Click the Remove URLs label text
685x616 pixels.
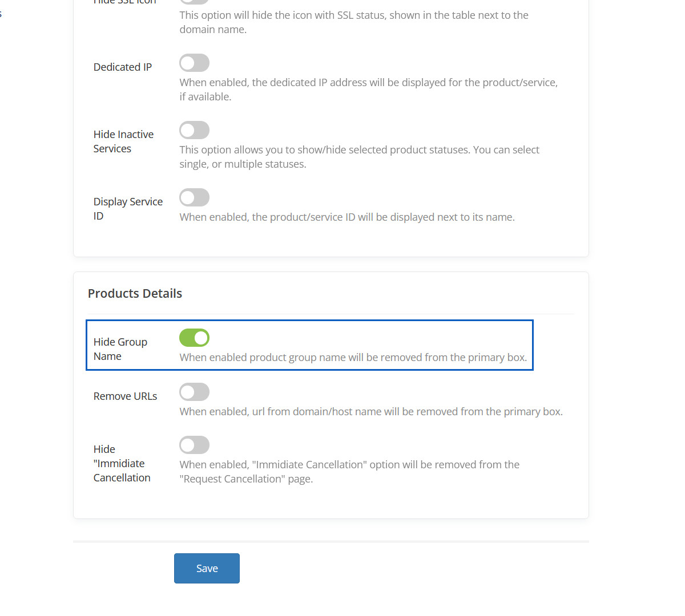click(x=125, y=396)
